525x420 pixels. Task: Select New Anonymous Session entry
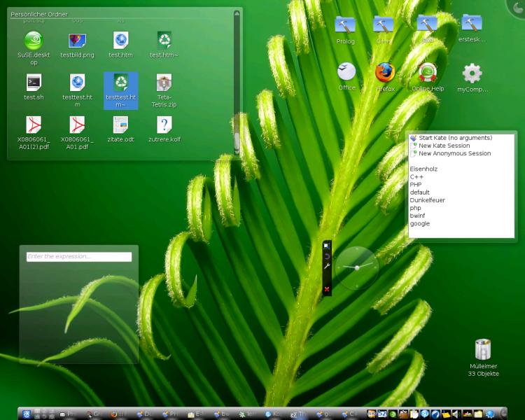coord(454,153)
